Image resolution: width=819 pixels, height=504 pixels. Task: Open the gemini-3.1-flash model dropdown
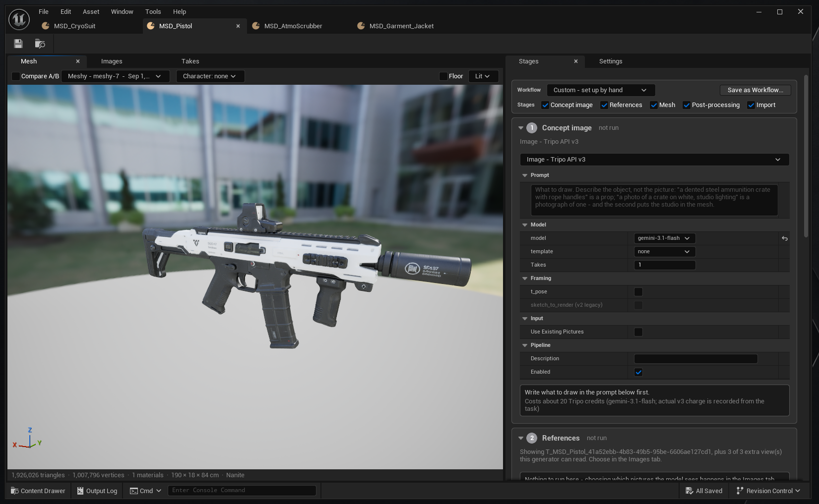pos(665,238)
